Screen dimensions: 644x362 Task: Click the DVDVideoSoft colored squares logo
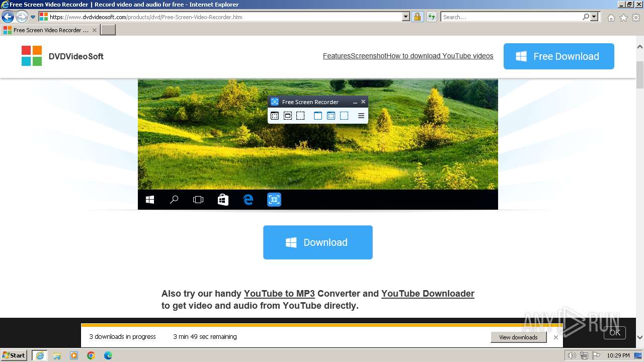[x=32, y=56]
